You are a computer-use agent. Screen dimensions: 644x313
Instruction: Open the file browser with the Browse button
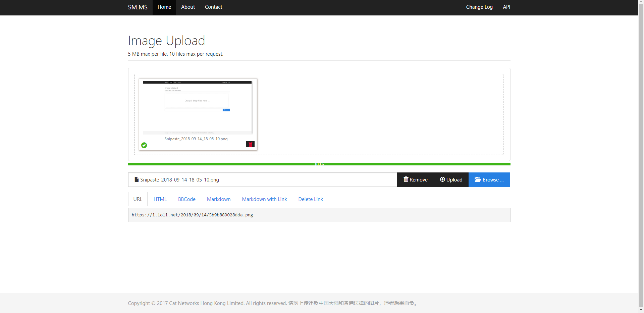tap(489, 180)
